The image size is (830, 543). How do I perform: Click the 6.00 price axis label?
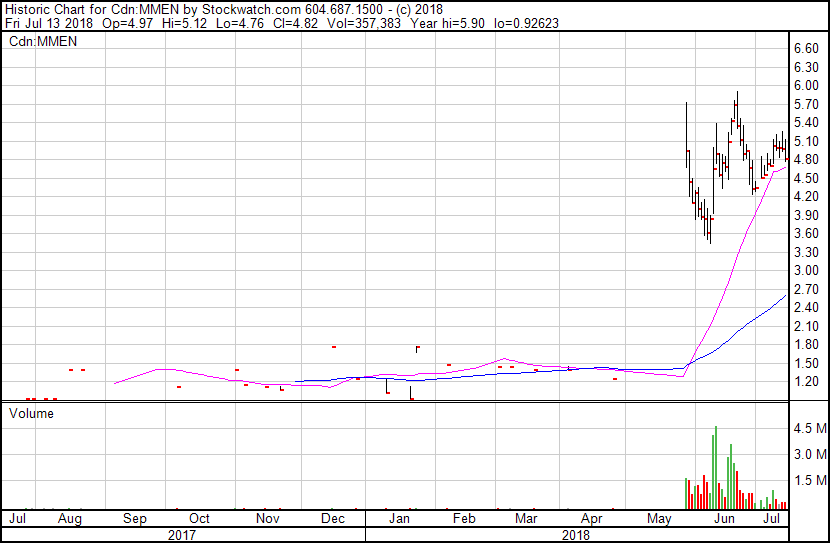tap(806, 86)
